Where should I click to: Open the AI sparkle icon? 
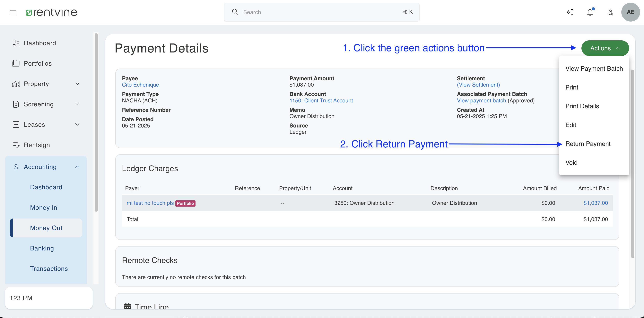pyautogui.click(x=570, y=12)
